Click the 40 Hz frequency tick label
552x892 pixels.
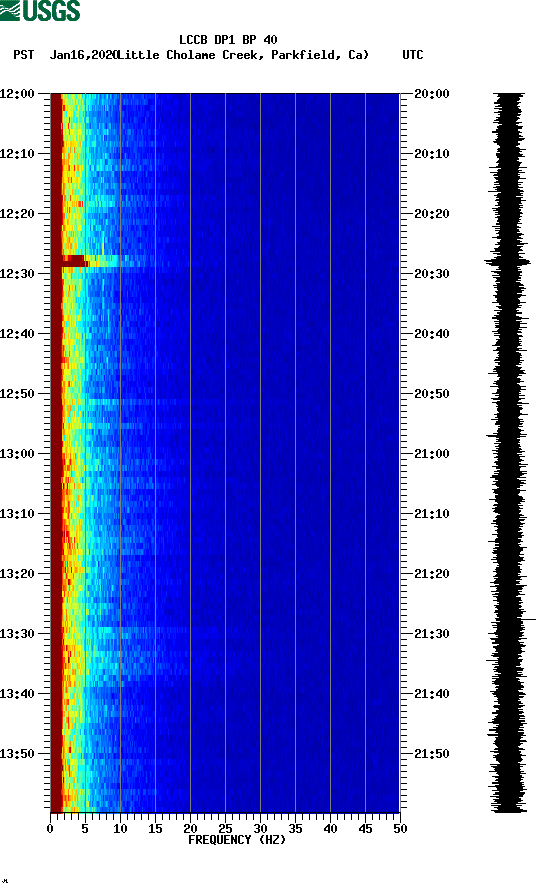pyautogui.click(x=330, y=829)
